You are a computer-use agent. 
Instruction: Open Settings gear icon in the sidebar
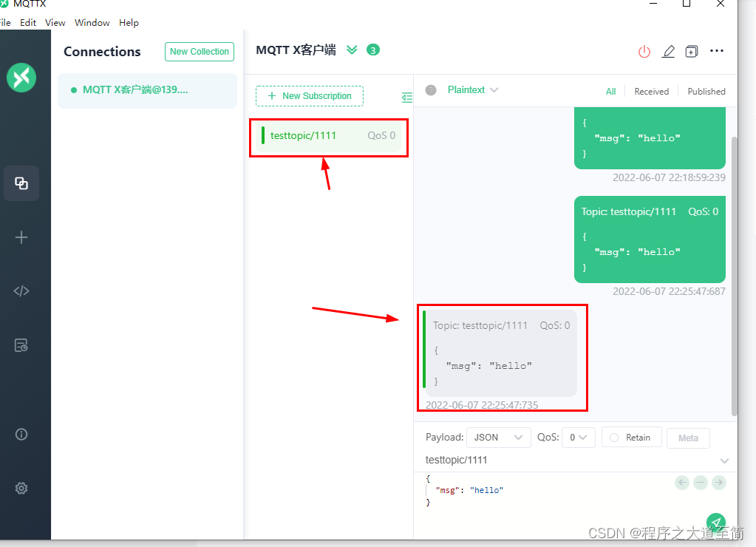21,488
